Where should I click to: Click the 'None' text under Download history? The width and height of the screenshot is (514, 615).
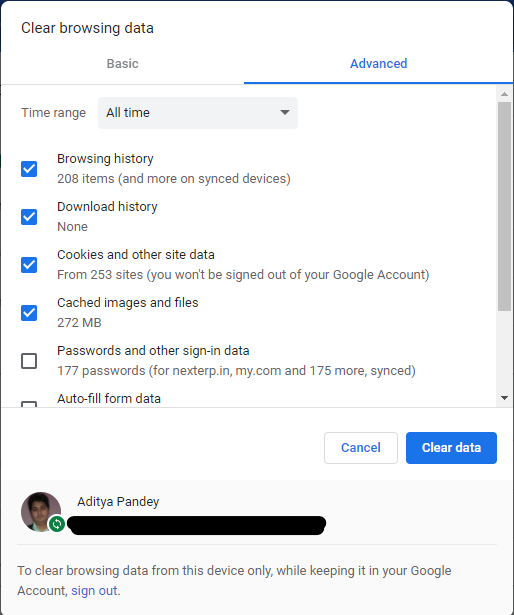point(72,227)
